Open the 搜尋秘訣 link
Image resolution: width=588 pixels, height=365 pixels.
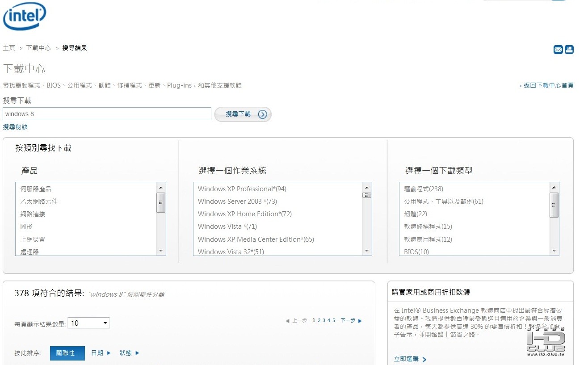[x=15, y=127]
